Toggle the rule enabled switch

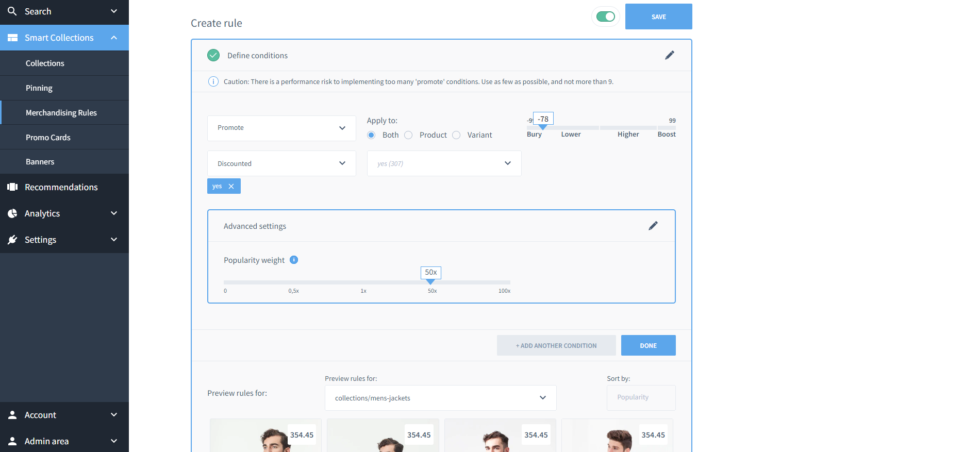coord(605,16)
